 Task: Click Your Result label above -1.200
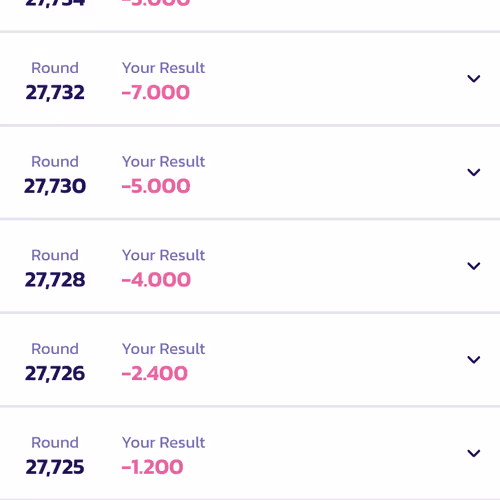click(163, 443)
